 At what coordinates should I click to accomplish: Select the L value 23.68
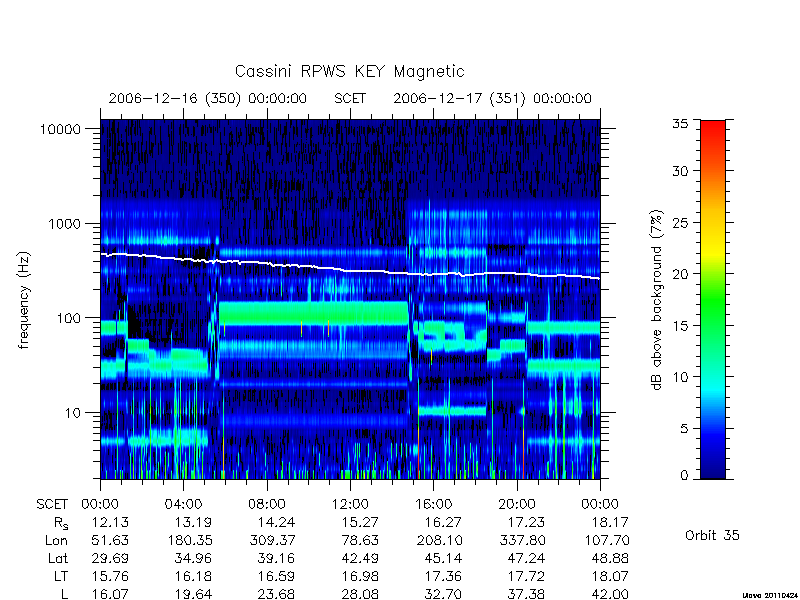click(277, 594)
